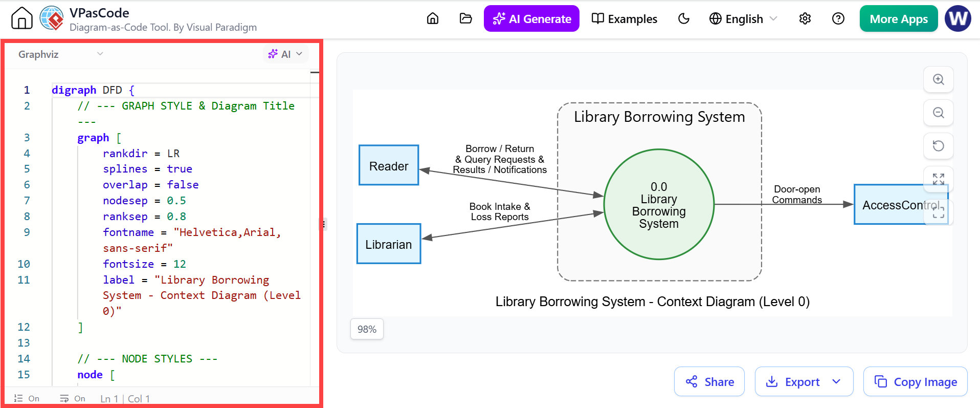
Task: Open settings via the gear icon
Action: point(805,19)
